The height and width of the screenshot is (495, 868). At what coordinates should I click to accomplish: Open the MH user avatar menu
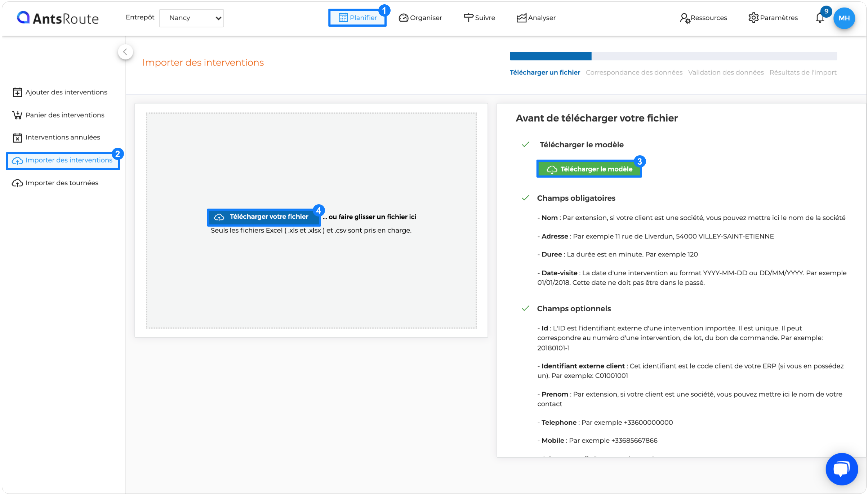point(844,18)
